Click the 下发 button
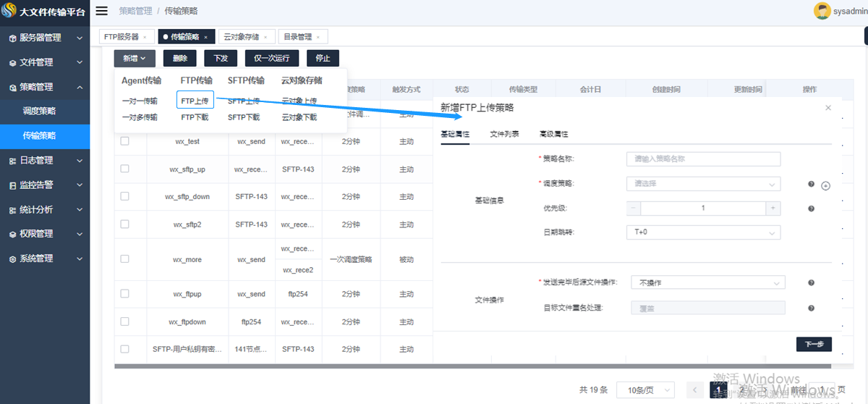The height and width of the screenshot is (404, 868). point(221,59)
